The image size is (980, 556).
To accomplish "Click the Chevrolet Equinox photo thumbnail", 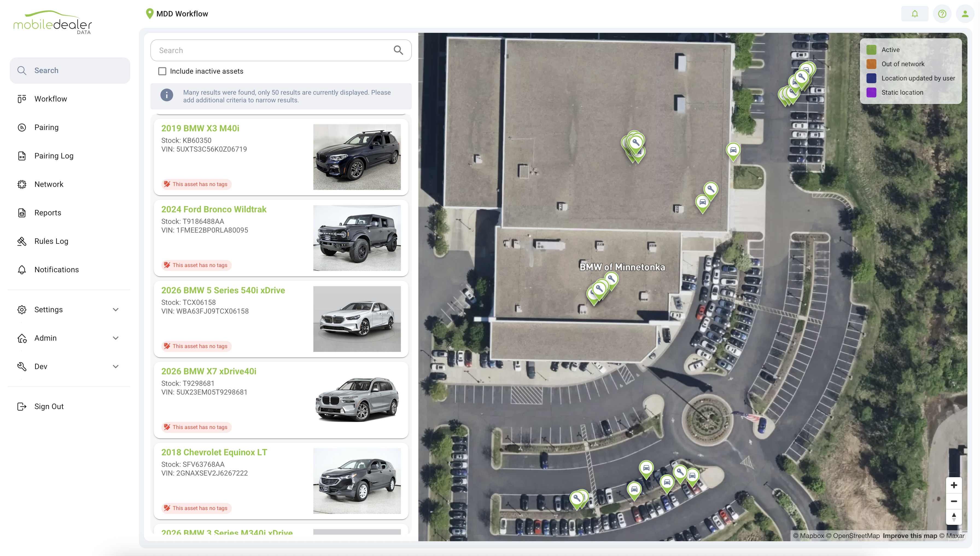I will tap(357, 481).
